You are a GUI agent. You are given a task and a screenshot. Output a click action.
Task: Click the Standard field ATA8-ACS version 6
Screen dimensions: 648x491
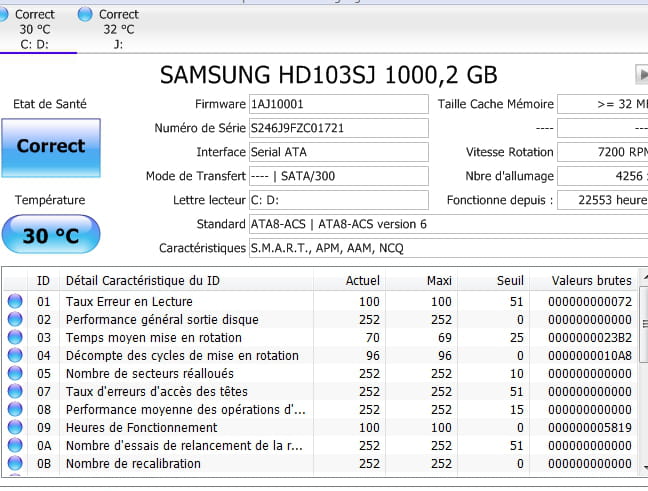pyautogui.click(x=448, y=224)
